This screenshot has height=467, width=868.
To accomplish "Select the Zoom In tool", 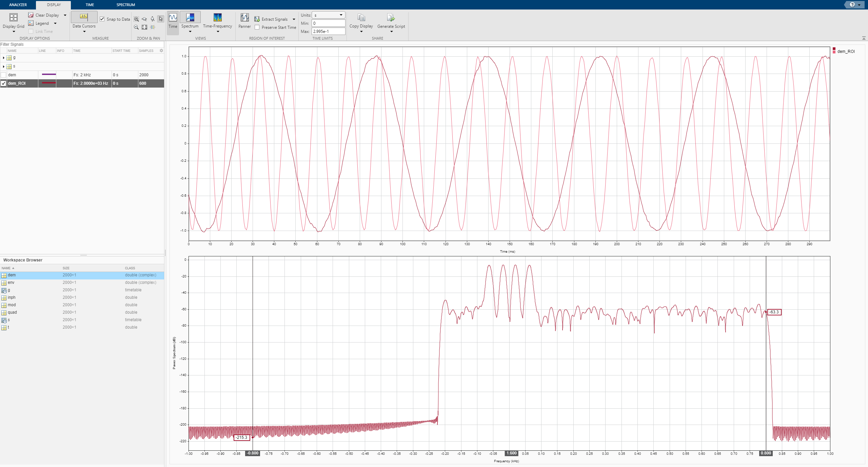I will coord(136,19).
